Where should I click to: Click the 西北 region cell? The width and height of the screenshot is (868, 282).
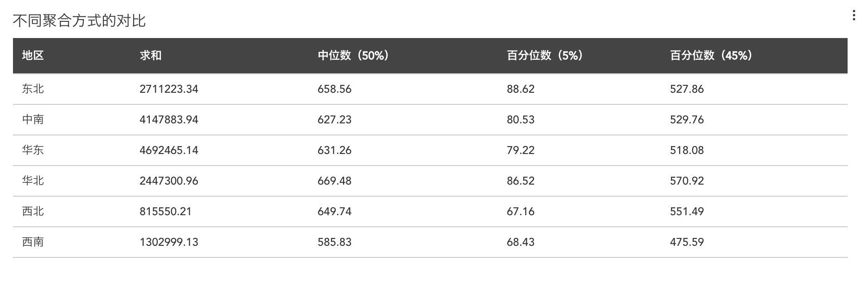33,211
